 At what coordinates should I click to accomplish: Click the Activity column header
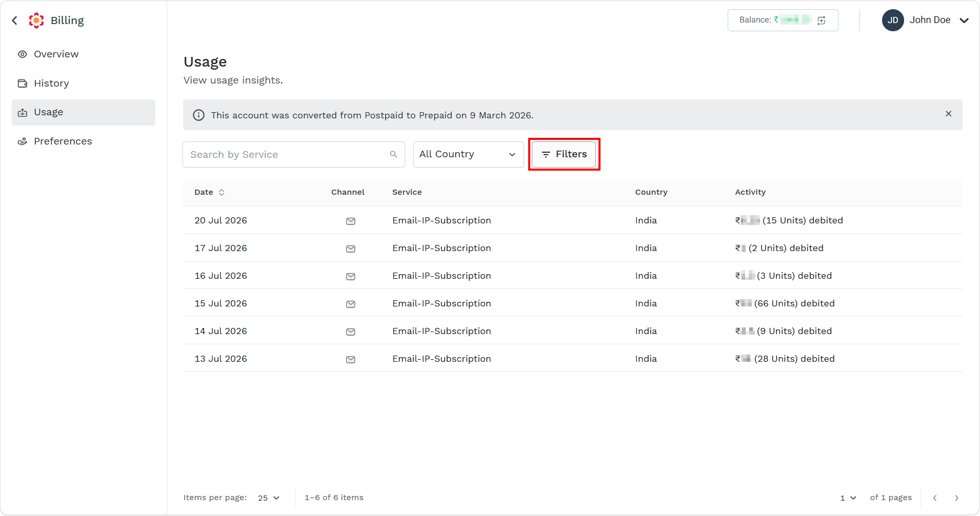[x=750, y=192]
